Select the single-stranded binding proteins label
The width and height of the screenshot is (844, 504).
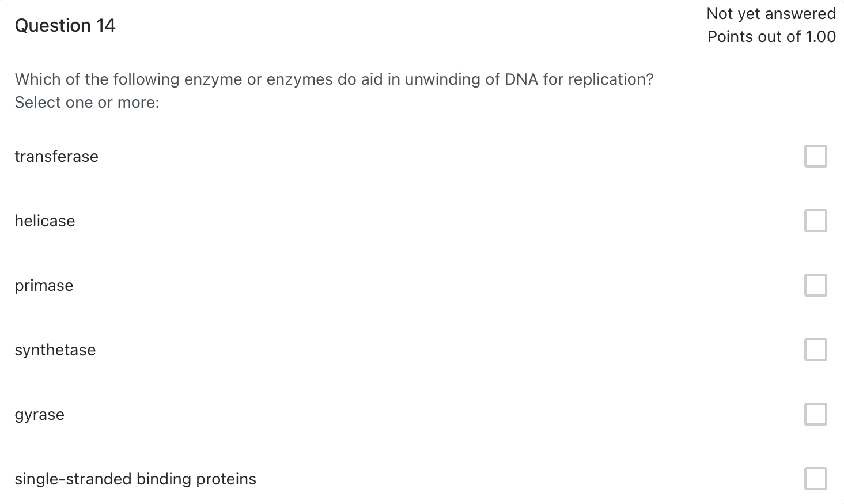135,479
